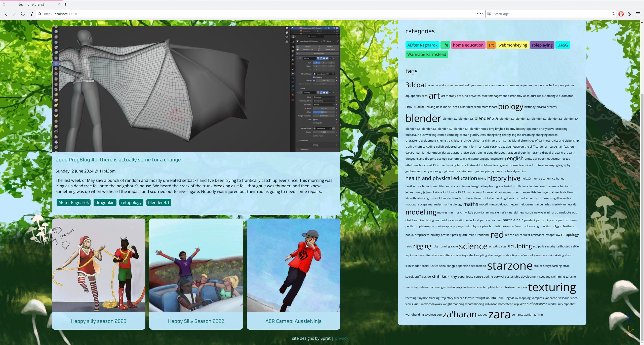Click the home icon in toolbar
This screenshot has width=644, height=345.
(31, 14)
